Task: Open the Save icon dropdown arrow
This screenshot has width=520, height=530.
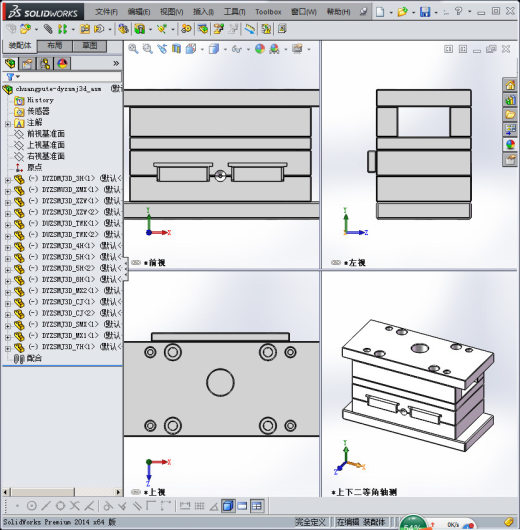Action: click(436, 13)
